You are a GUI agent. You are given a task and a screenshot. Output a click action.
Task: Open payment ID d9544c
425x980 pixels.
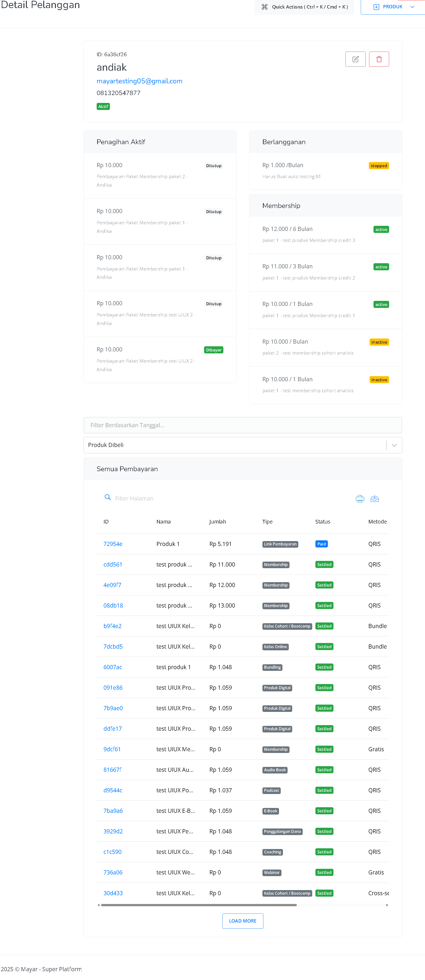pos(113,791)
